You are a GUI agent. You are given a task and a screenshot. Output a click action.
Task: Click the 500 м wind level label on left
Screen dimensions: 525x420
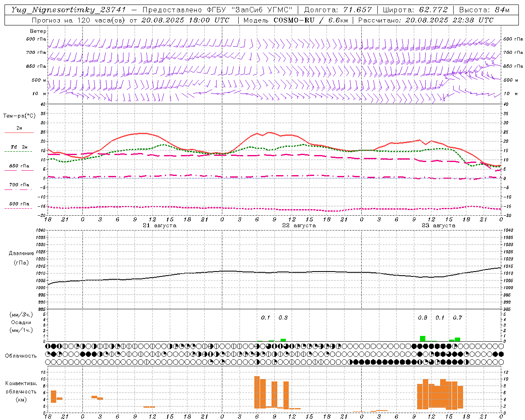(39, 80)
